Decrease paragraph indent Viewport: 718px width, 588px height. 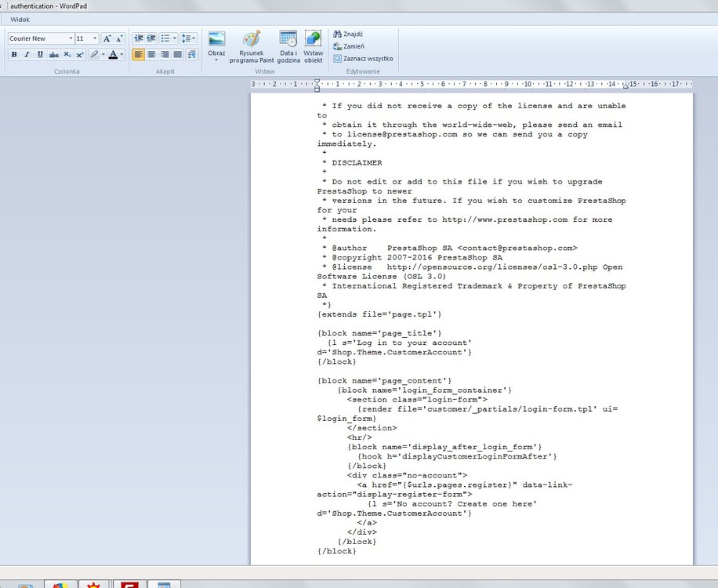[138, 38]
